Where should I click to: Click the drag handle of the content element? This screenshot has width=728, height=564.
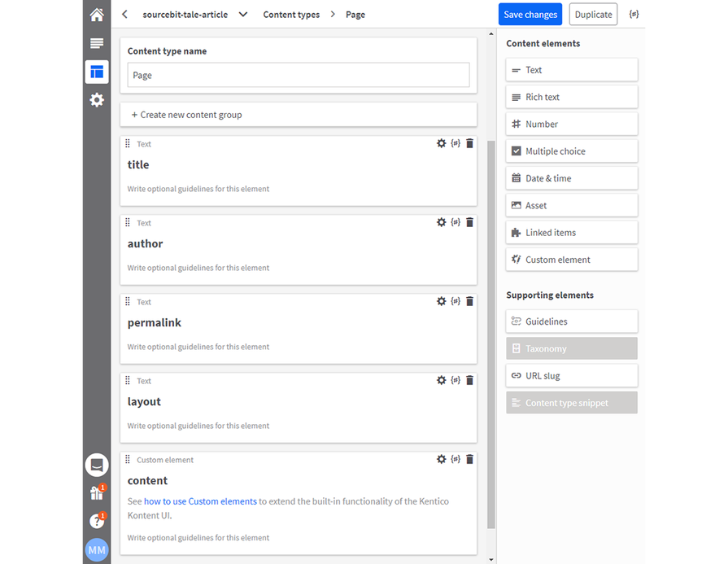(128, 460)
